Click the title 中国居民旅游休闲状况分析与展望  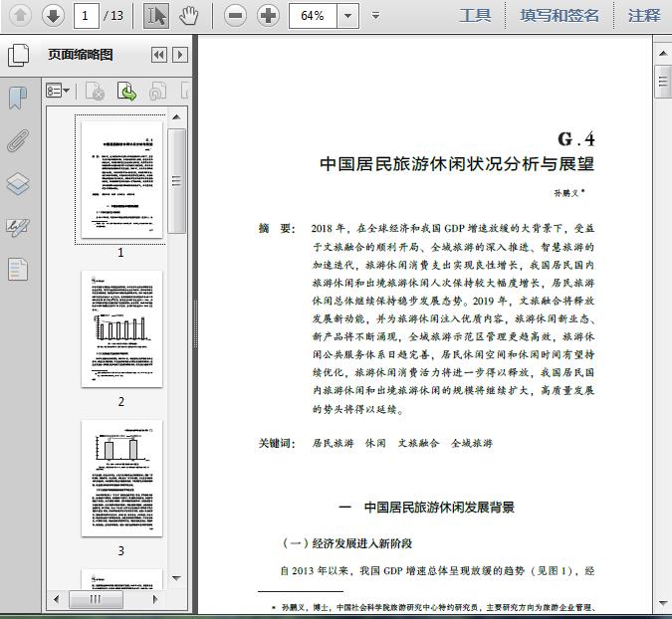457,164
